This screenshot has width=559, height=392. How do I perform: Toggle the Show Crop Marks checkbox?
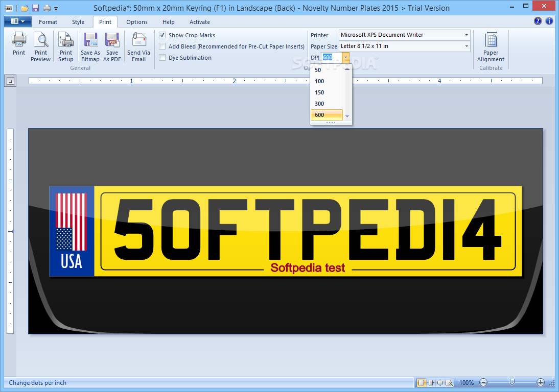coord(162,35)
